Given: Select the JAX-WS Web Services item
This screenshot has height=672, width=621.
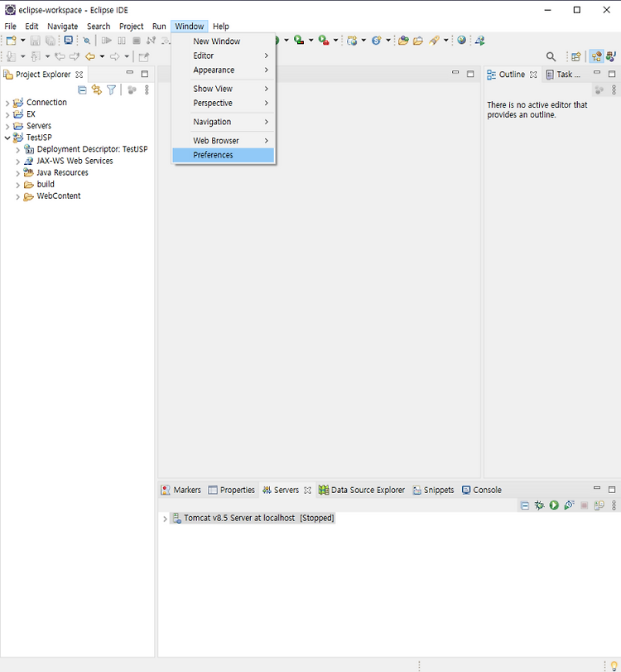Looking at the screenshot, I should coord(69,161).
